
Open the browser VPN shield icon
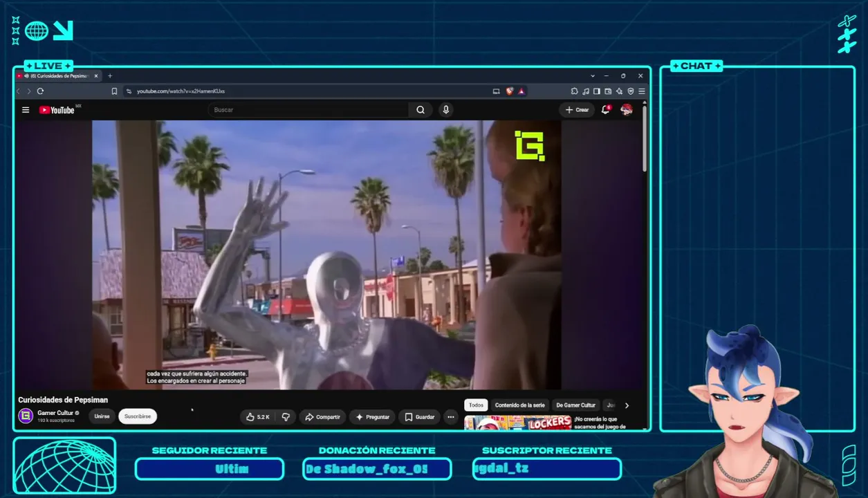point(631,91)
